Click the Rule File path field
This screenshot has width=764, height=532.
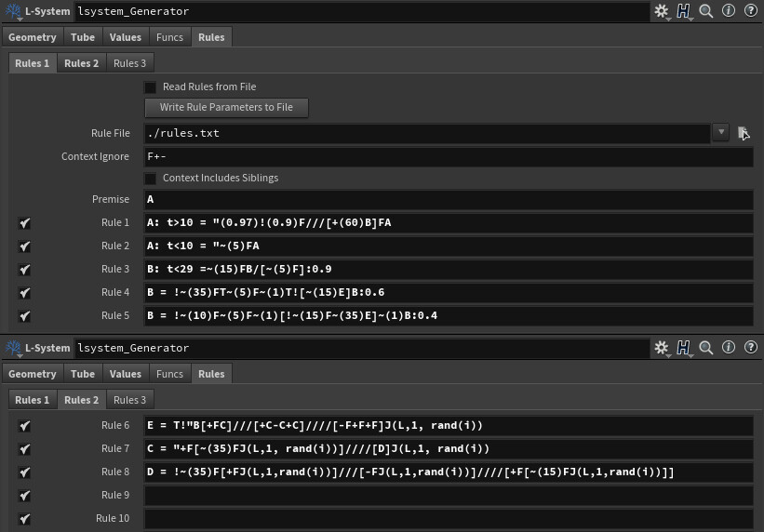click(427, 134)
